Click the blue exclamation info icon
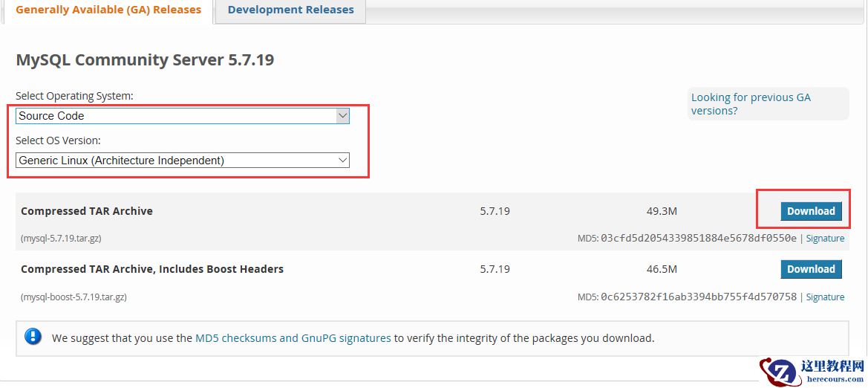The image size is (868, 388). point(33,337)
